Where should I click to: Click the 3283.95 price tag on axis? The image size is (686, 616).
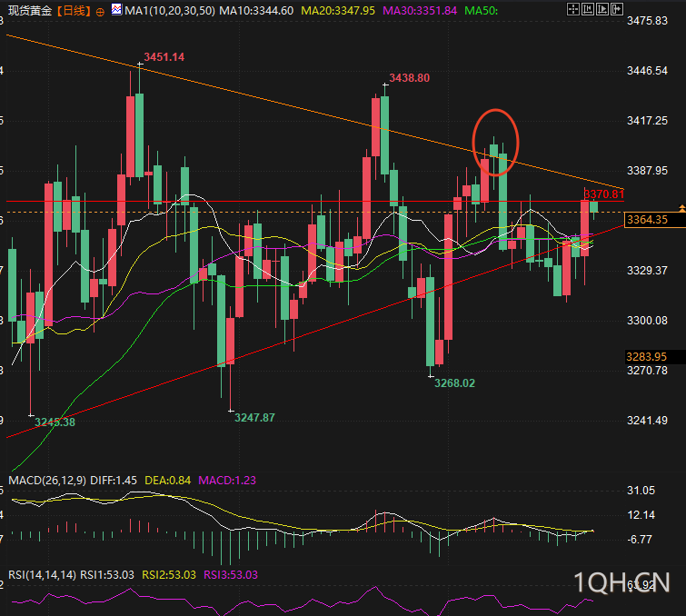click(x=654, y=357)
